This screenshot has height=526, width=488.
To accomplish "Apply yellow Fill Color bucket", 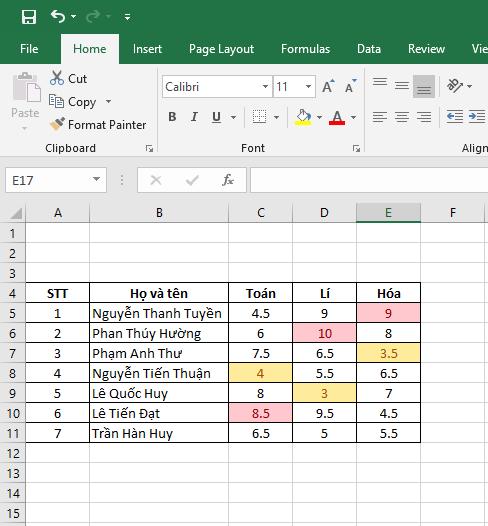I will tap(303, 117).
